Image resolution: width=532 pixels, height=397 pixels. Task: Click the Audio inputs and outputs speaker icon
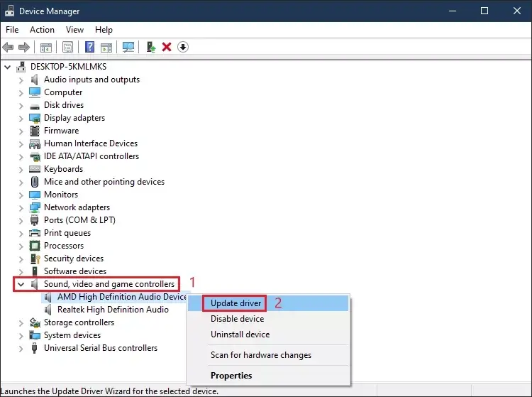(x=34, y=80)
